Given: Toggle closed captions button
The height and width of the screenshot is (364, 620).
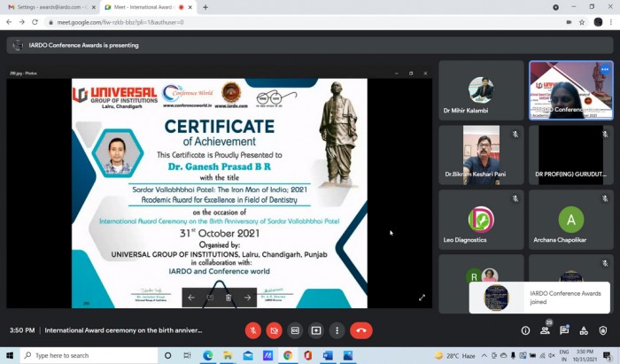Looking at the screenshot, I should 295,330.
